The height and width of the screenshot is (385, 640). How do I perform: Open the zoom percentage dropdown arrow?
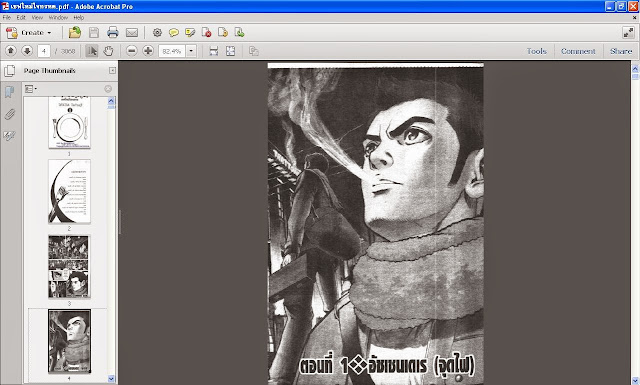[191, 51]
